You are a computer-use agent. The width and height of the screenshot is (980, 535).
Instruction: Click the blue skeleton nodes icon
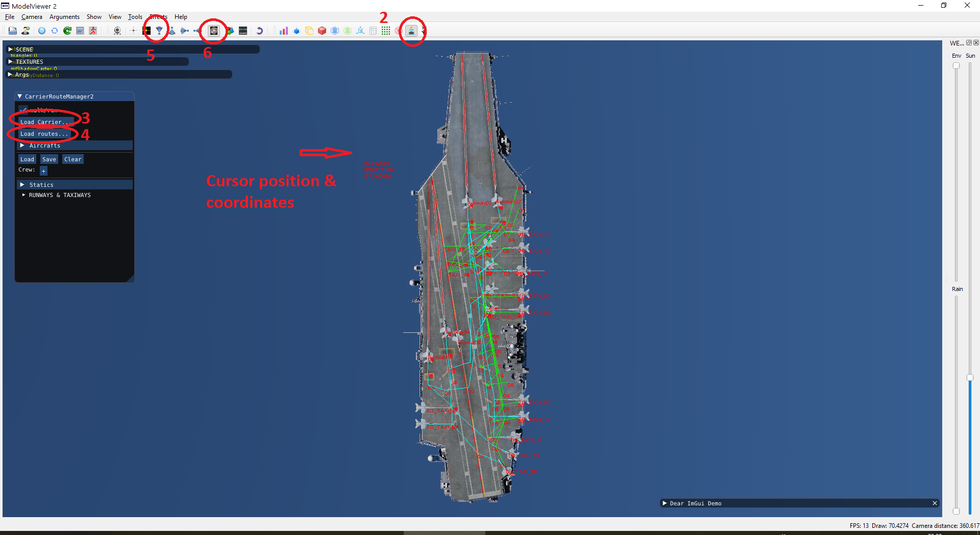[360, 31]
